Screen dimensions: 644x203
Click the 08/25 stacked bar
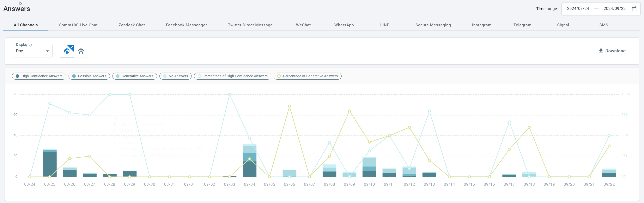50,163
